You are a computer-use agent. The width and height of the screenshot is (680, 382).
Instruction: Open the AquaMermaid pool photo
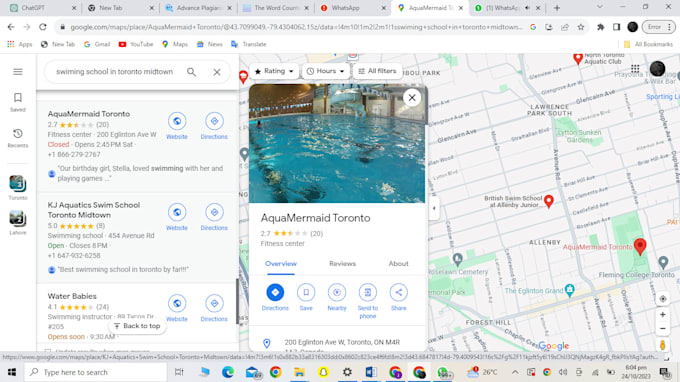click(337, 143)
